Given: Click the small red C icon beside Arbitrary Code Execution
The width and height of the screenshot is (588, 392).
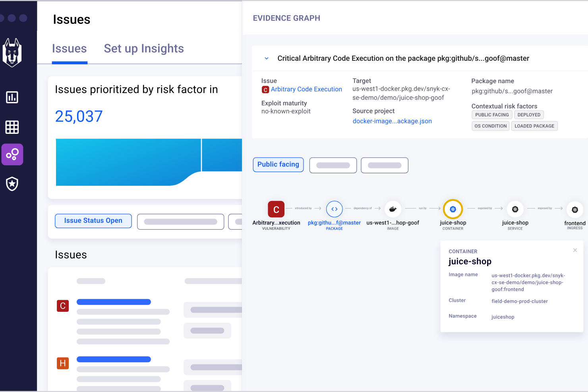Looking at the screenshot, I should (x=265, y=90).
